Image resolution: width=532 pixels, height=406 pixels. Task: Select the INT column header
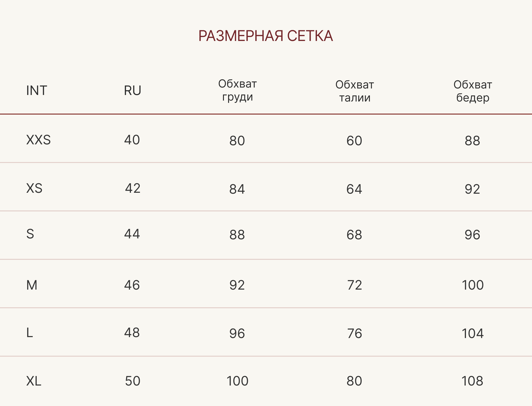[37, 91]
